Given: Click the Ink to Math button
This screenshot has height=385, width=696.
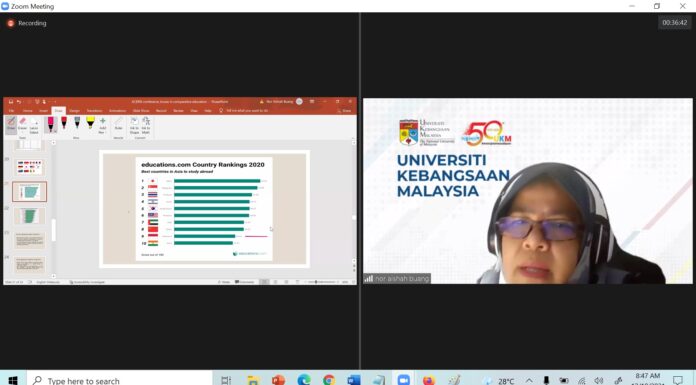Looking at the screenshot, I should pos(146,126).
